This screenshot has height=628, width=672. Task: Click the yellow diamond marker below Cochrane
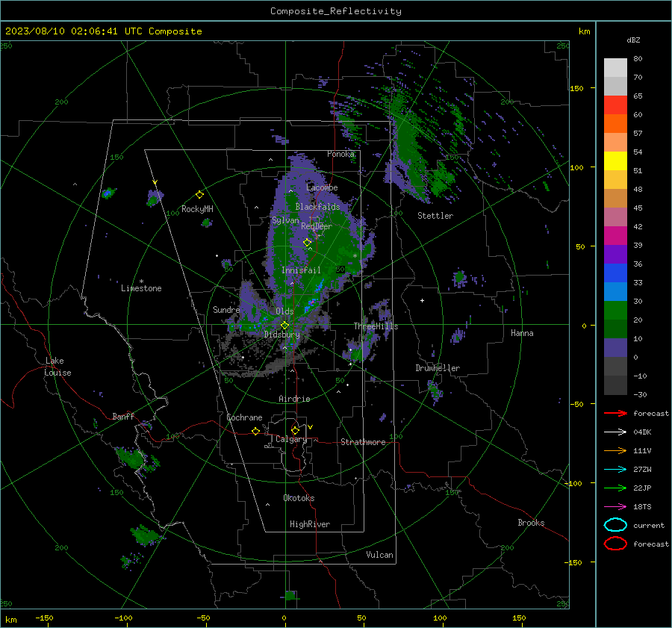click(x=255, y=432)
